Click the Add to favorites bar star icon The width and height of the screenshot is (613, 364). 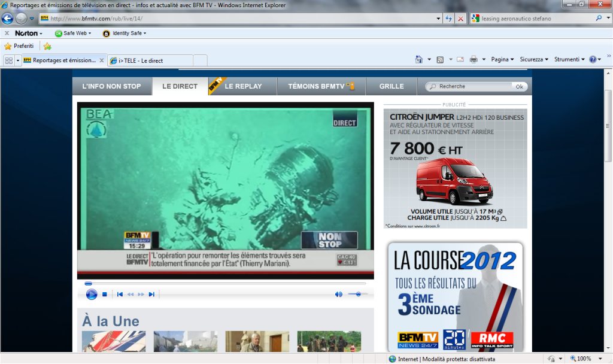tap(47, 46)
